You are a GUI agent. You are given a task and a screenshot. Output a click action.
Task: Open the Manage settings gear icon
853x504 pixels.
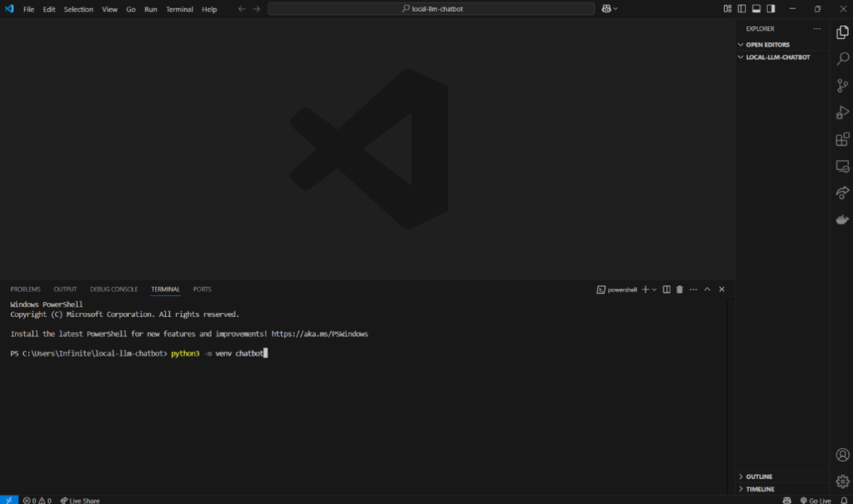(x=842, y=481)
